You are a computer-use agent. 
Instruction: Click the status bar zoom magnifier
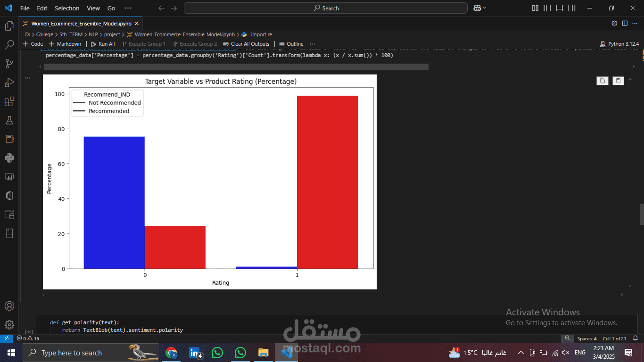pyautogui.click(x=567, y=338)
